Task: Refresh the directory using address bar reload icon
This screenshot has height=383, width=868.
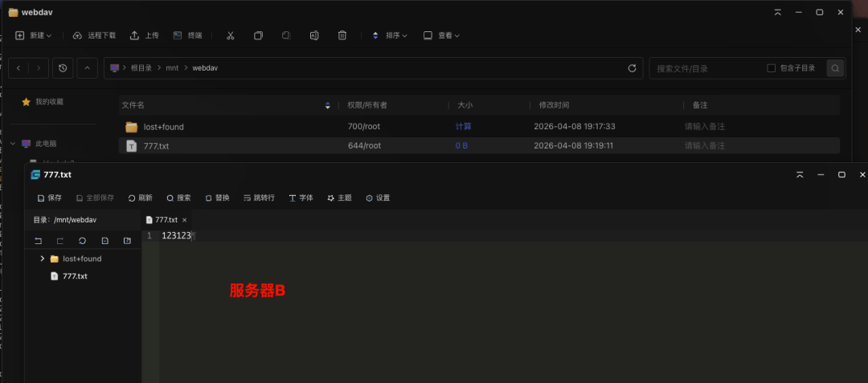Action: [x=632, y=68]
